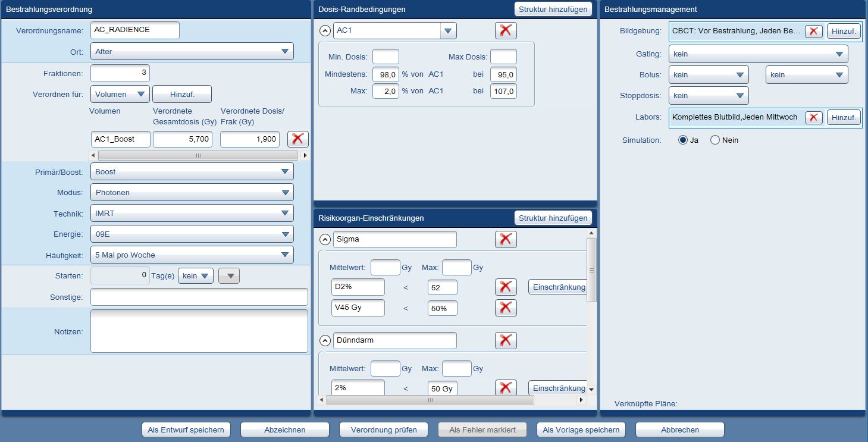
Task: Delete the AC1_Boost volume row
Action: pyautogui.click(x=297, y=139)
